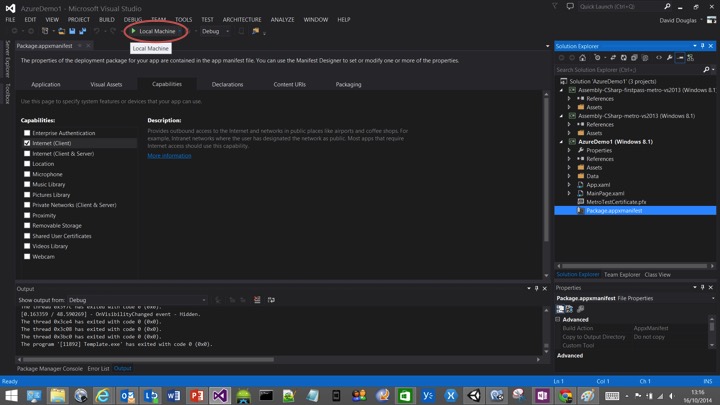Focus the Search Solution Explorer field
This screenshot has width=720, height=405.
(628, 70)
